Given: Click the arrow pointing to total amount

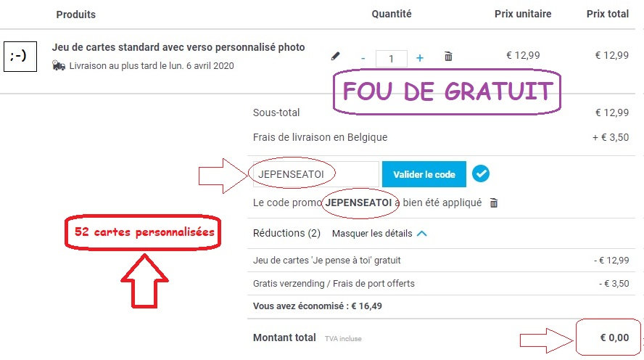Looking at the screenshot, I should pyautogui.click(x=544, y=338).
